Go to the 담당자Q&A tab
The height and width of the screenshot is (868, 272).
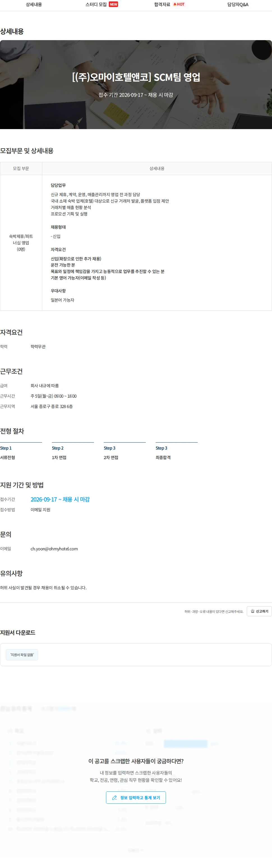point(238,4)
